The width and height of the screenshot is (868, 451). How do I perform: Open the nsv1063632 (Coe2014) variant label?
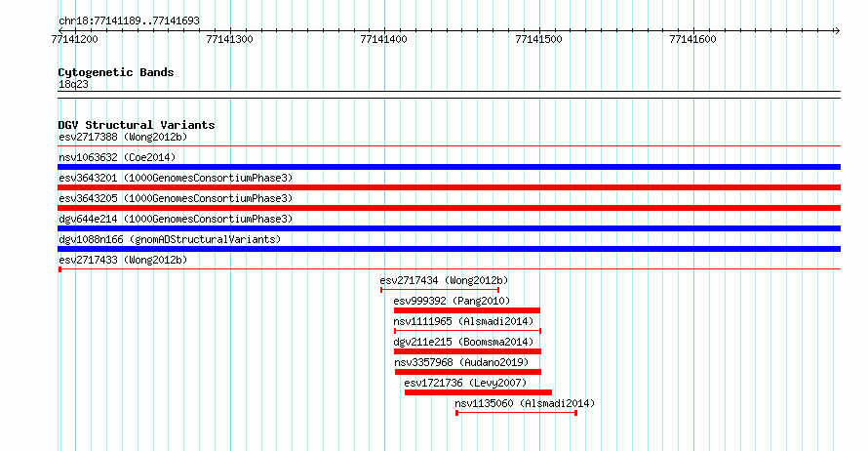click(x=117, y=157)
